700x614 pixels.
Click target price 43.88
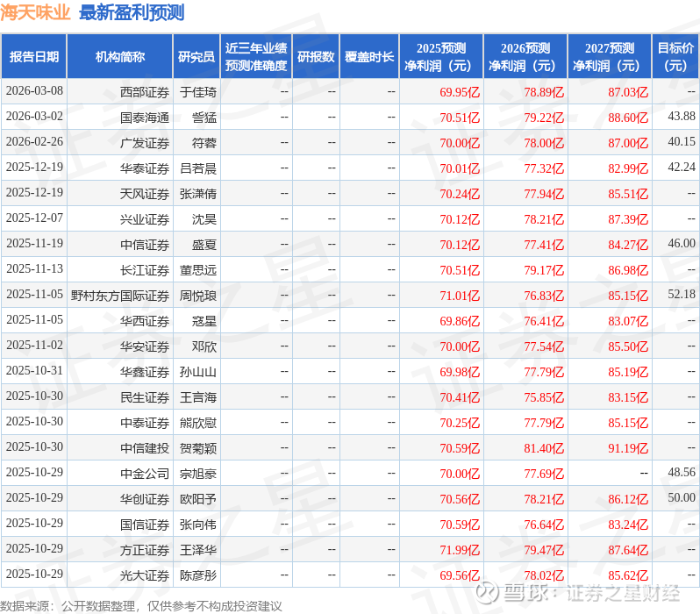[682, 116]
